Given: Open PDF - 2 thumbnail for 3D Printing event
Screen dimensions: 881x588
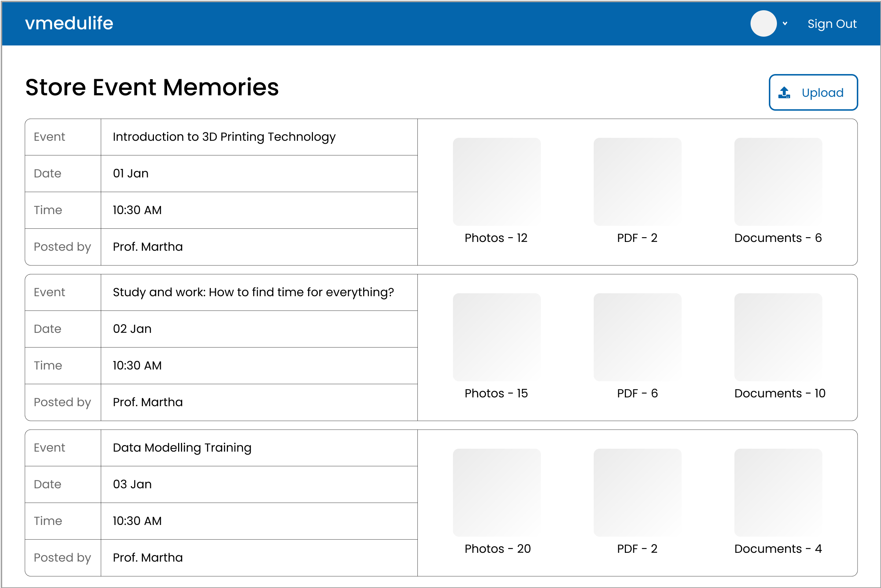Looking at the screenshot, I should (x=637, y=182).
